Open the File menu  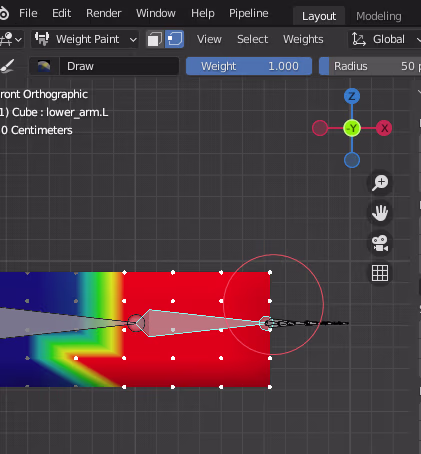click(x=28, y=13)
